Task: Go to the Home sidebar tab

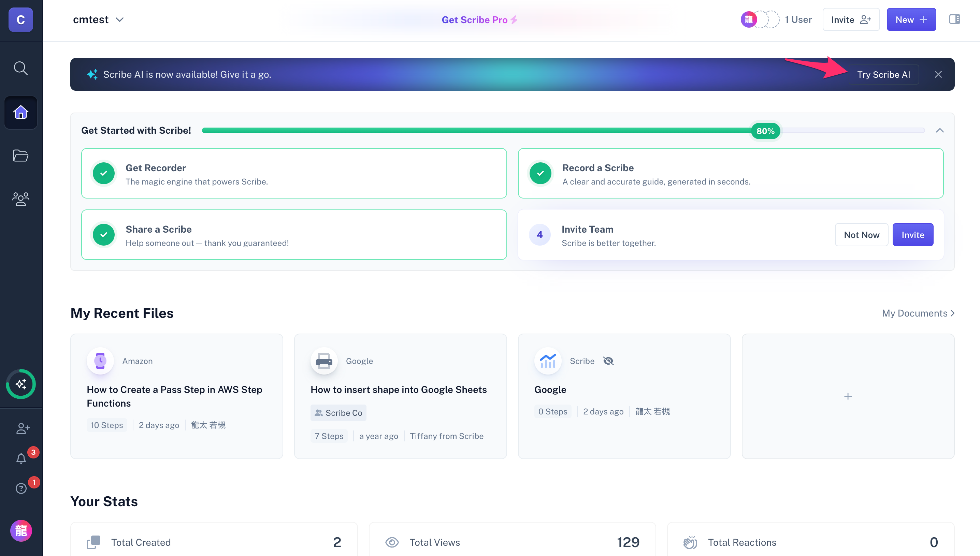Action: pos(20,113)
